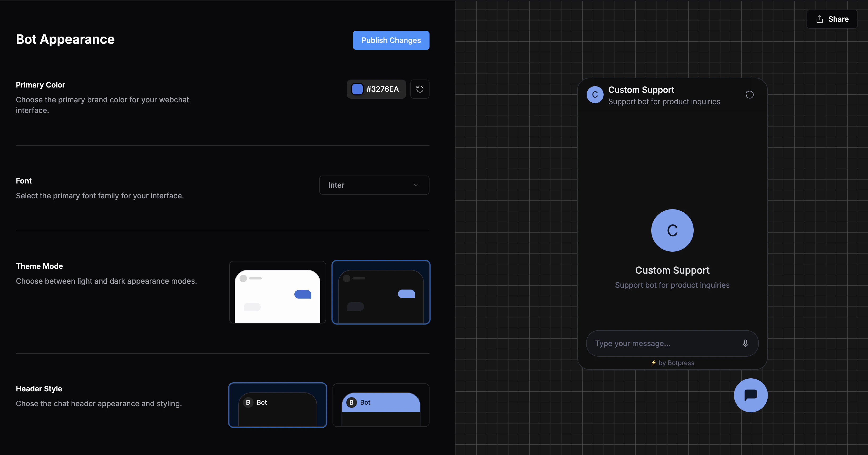Select the dark theme mode option
Screen dimensions: 868x455
[381, 292]
